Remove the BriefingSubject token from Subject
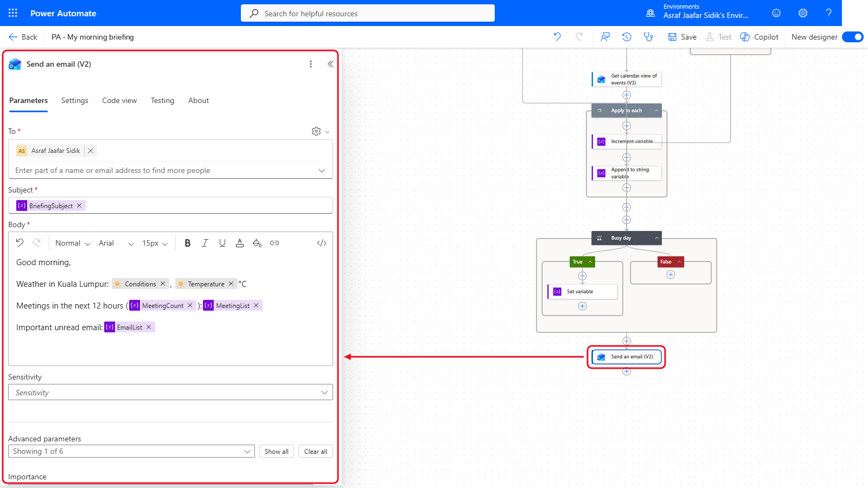868x488 pixels. coord(79,206)
